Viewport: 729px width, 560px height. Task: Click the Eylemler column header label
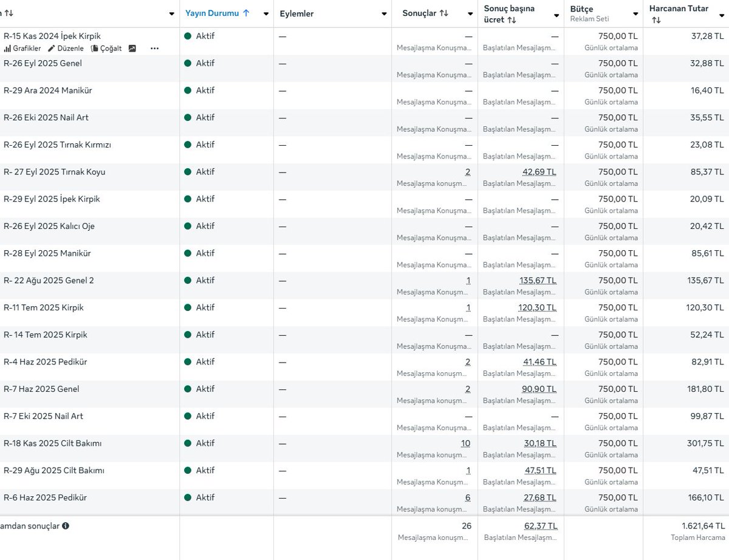(x=296, y=13)
